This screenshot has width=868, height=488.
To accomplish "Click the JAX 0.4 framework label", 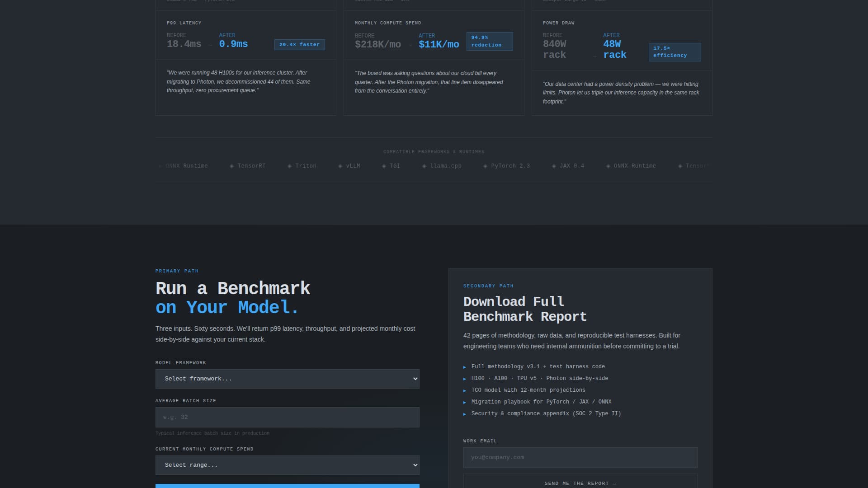I will (572, 166).
